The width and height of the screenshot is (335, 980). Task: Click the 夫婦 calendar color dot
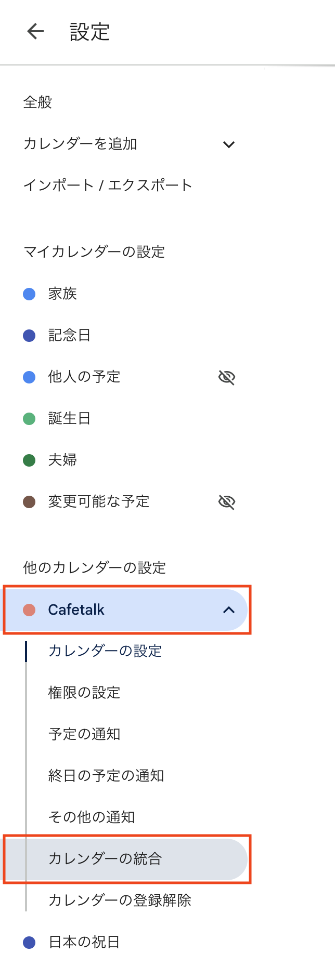(30, 459)
